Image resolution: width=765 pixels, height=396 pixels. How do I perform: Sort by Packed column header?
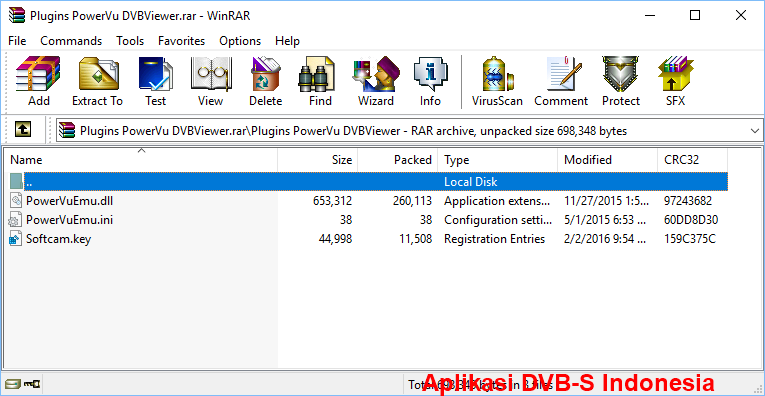coord(398,160)
